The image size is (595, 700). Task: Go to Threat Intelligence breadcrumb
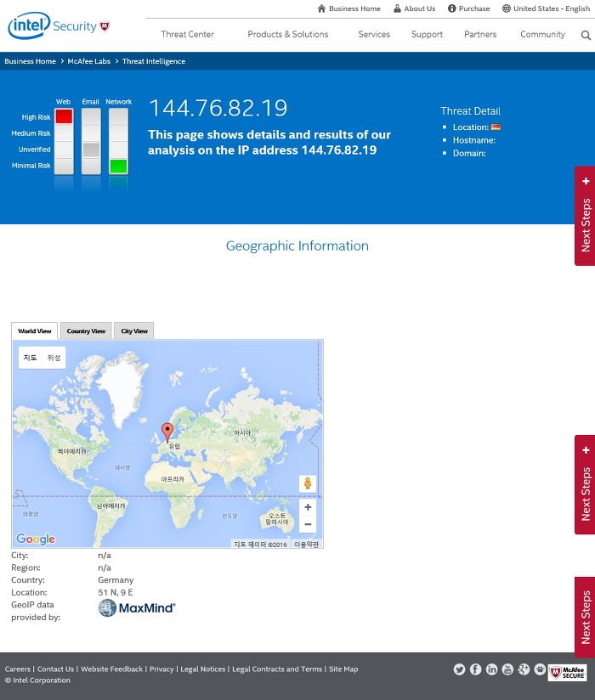[x=154, y=61]
